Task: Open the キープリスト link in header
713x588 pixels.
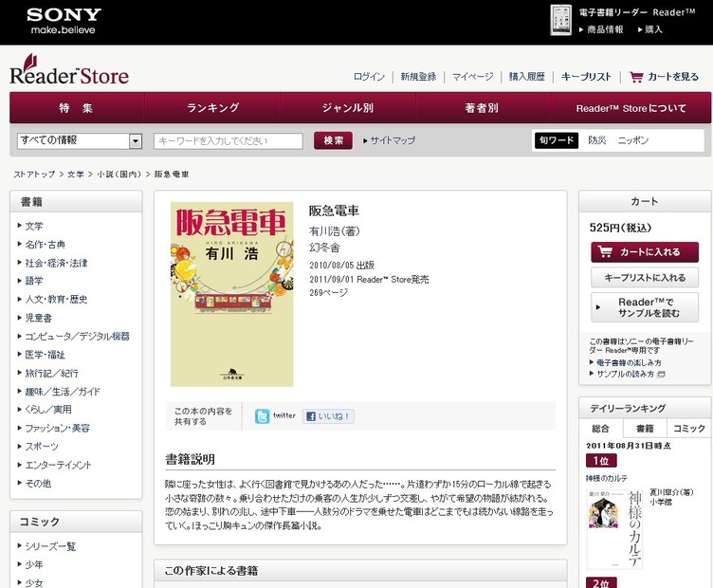Action: click(x=586, y=77)
